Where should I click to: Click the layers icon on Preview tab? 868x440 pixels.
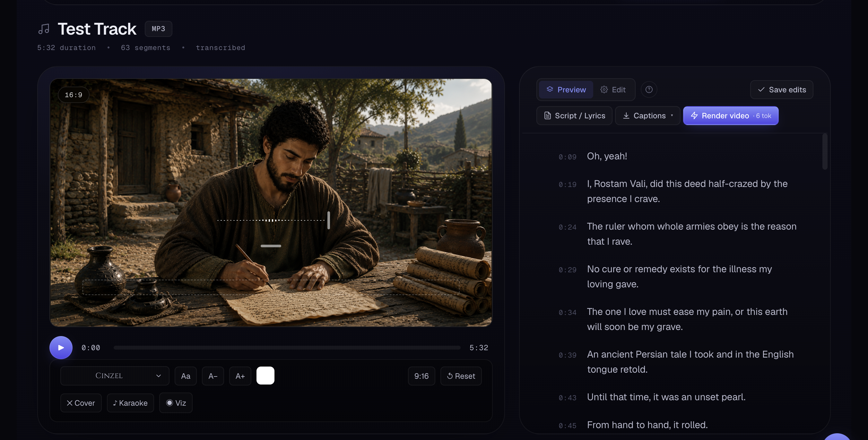(550, 89)
